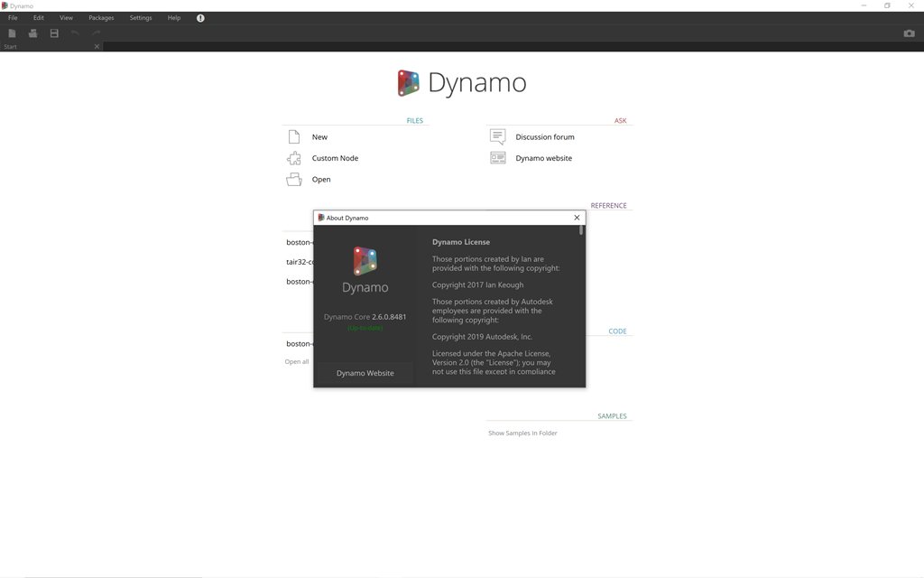Image resolution: width=924 pixels, height=578 pixels.
Task: Open the Help menu
Action: point(174,18)
